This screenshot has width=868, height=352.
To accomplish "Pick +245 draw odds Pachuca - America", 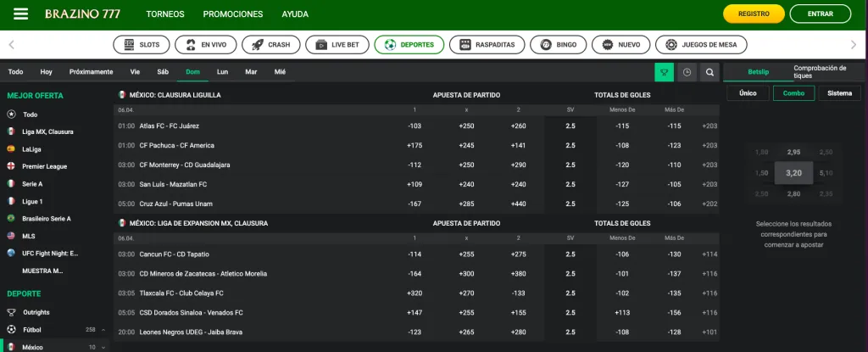I will [x=466, y=145].
